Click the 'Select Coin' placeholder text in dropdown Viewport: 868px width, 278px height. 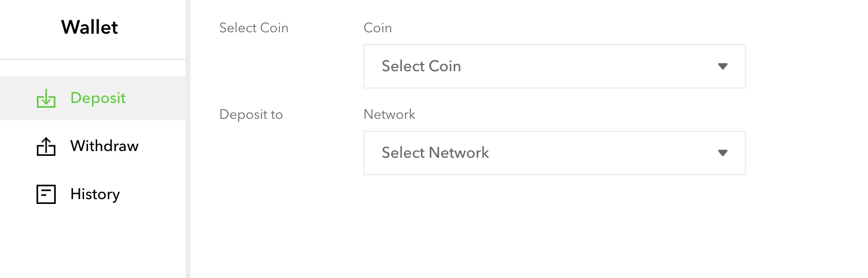coord(422,66)
